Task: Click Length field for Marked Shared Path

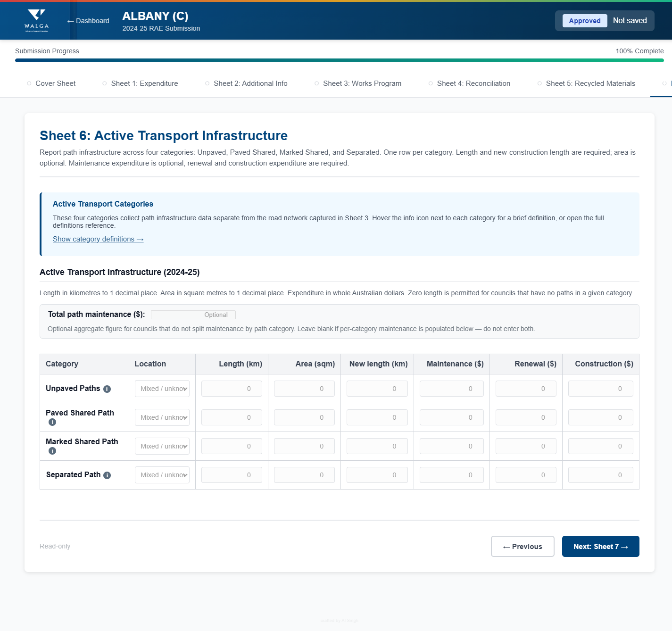Action: 232,446
